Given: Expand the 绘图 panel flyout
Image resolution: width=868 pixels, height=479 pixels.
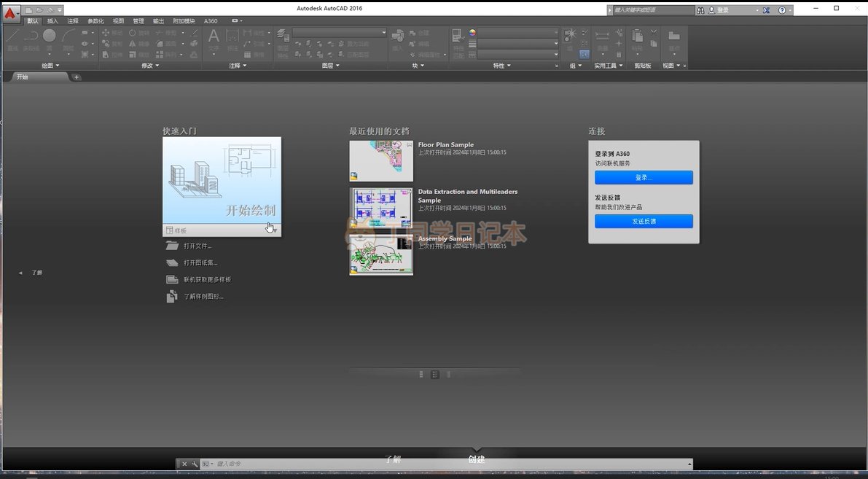Looking at the screenshot, I should point(57,66).
